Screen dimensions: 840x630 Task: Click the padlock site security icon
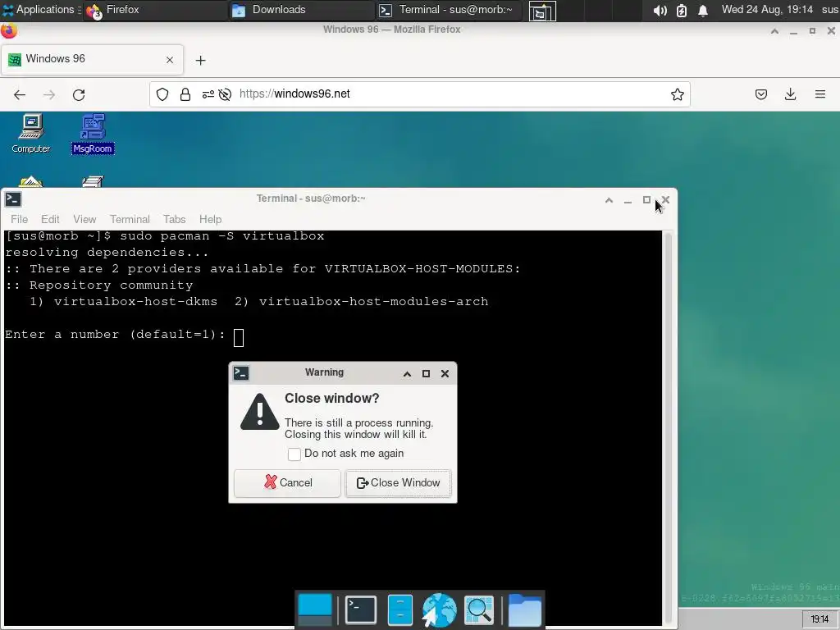185,94
